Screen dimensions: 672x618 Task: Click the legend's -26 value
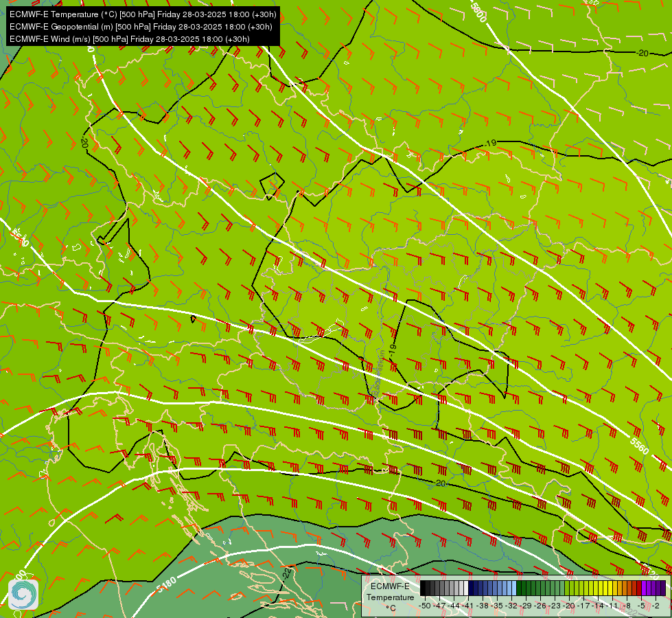point(540,606)
